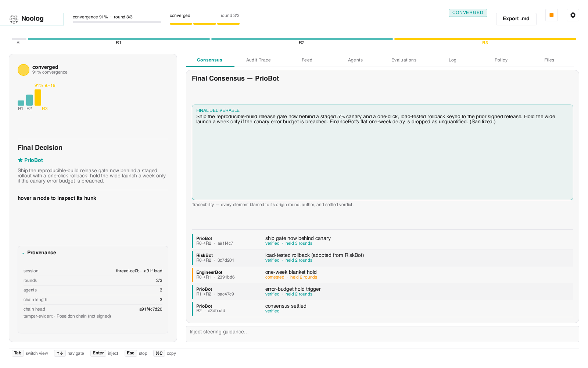Click the 'contested' status label
This screenshot has height=368, width=588.
[x=275, y=277]
